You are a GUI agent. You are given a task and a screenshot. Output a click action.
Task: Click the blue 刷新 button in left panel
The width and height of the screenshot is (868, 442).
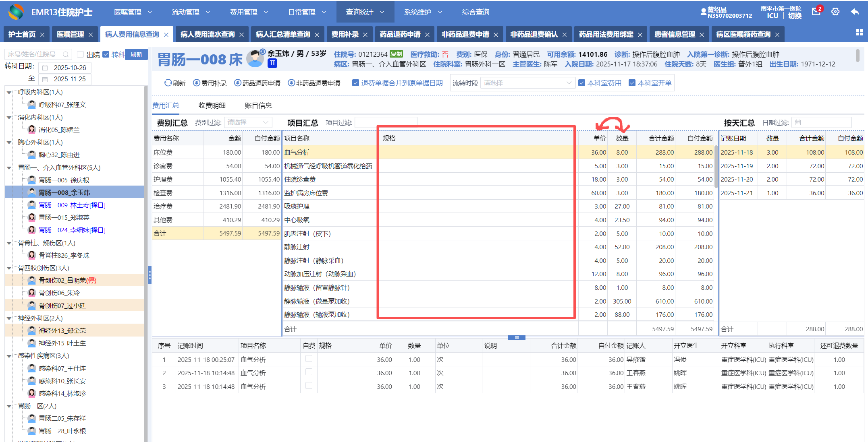point(136,54)
